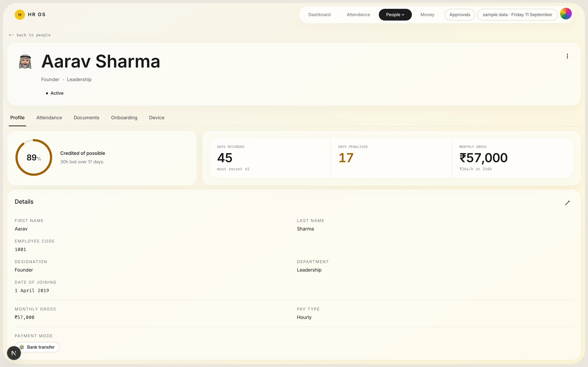Open the Money navigation item

[x=427, y=14]
